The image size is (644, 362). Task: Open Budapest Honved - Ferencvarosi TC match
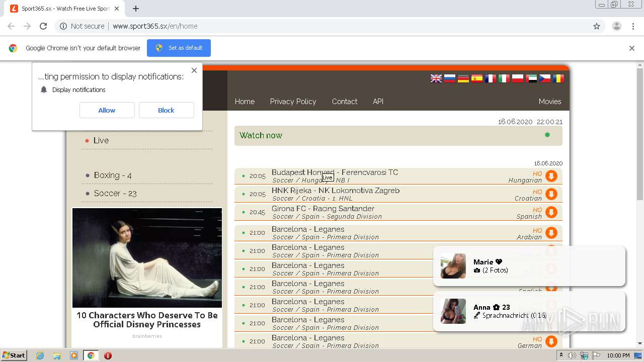(335, 172)
